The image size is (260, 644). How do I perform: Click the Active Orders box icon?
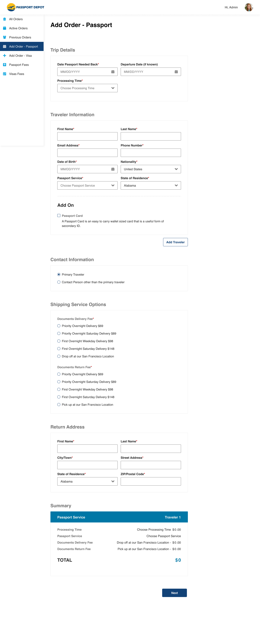coord(5,28)
